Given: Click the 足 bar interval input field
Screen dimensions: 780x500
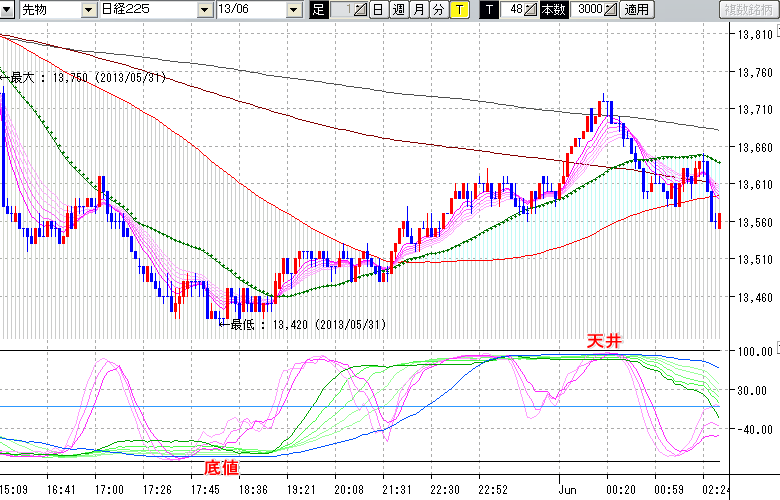Looking at the screenshot, I should 340,10.
